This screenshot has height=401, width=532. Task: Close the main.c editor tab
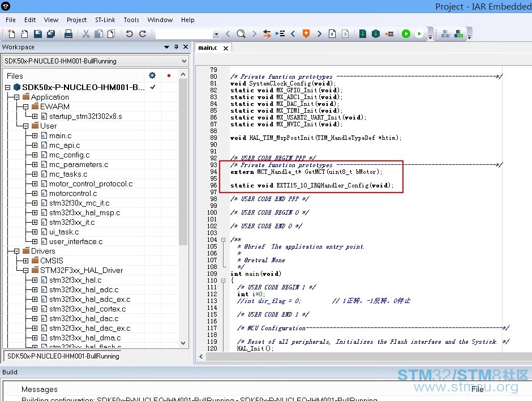click(x=226, y=48)
